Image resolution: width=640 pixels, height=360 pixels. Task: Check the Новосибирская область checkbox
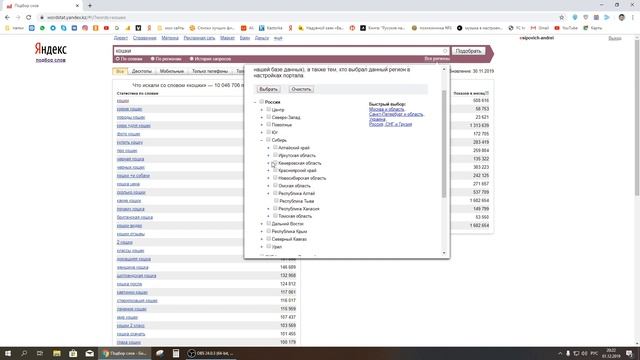click(275, 178)
